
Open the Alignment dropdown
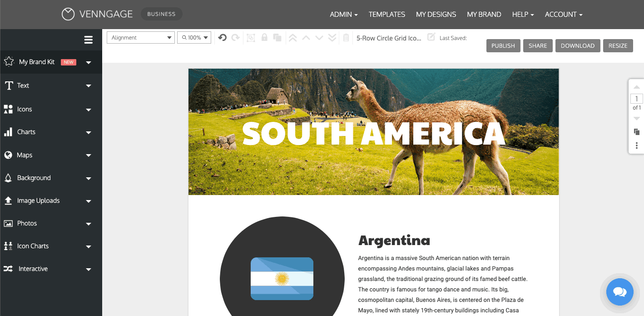point(141,38)
